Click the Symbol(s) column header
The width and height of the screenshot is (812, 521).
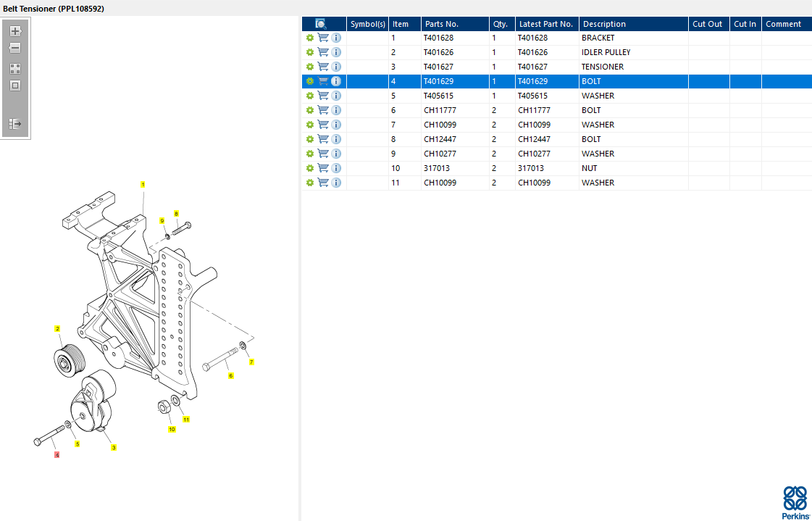click(368, 24)
